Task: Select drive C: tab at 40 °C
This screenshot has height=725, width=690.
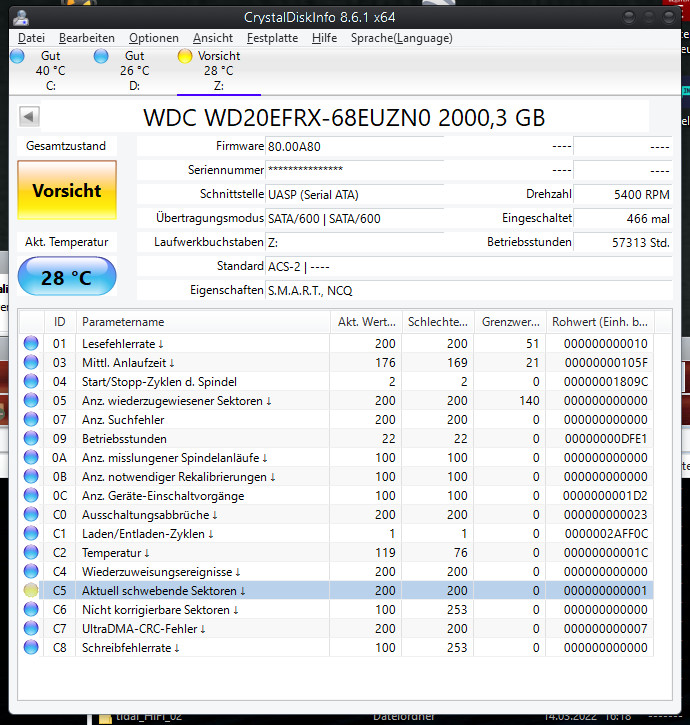Action: point(50,71)
